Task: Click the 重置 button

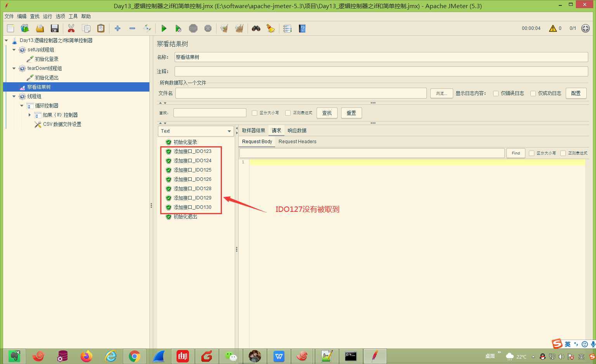Action: [x=351, y=113]
